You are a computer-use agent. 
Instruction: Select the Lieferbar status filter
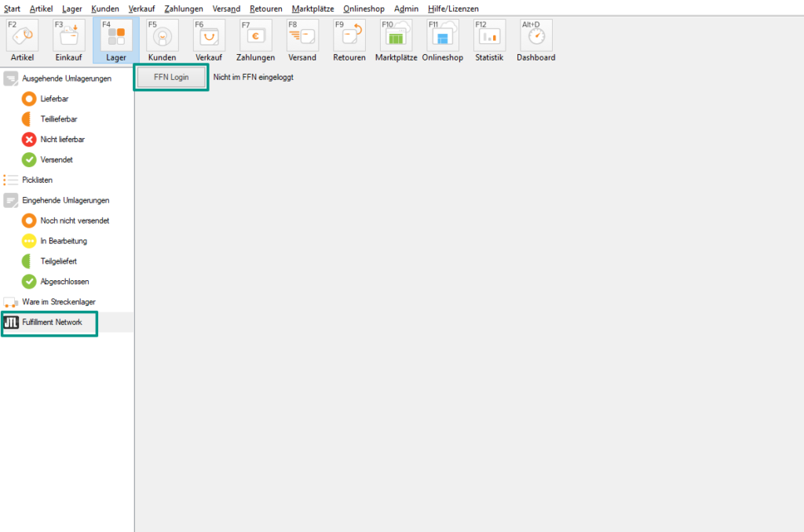[56, 98]
